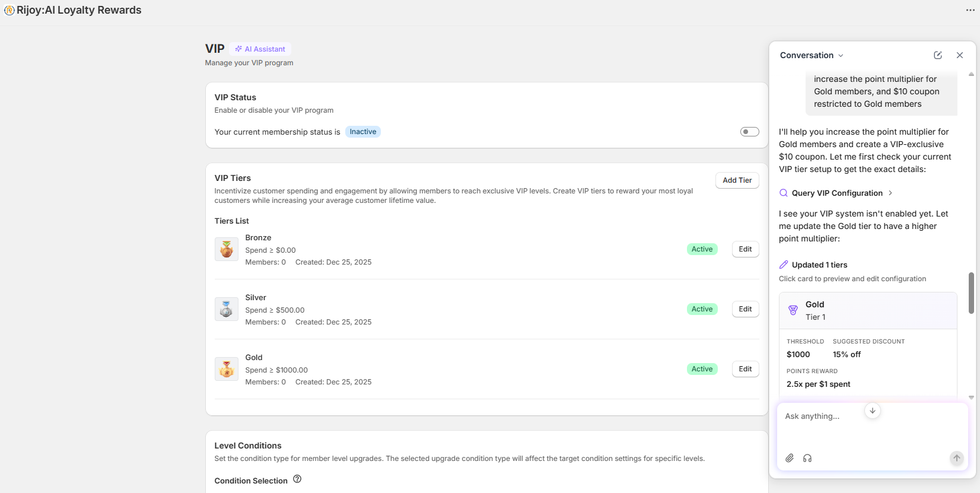Click the Updated 1 tiers label

coord(820,265)
